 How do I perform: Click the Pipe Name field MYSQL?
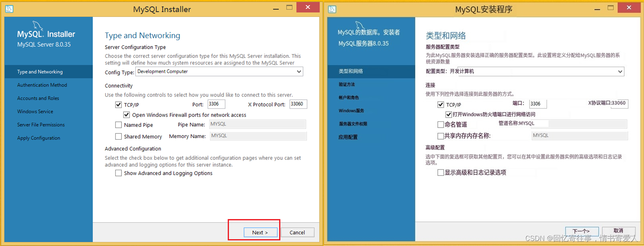click(258, 124)
